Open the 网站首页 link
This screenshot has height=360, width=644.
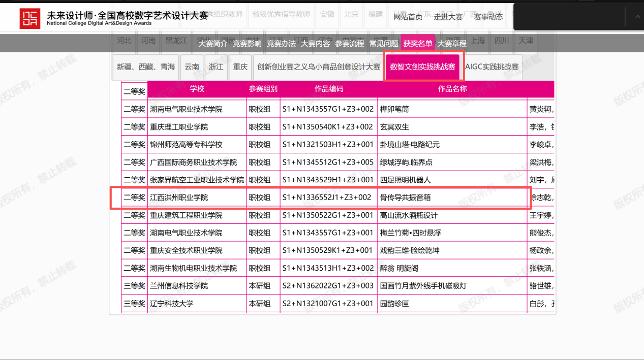click(408, 17)
